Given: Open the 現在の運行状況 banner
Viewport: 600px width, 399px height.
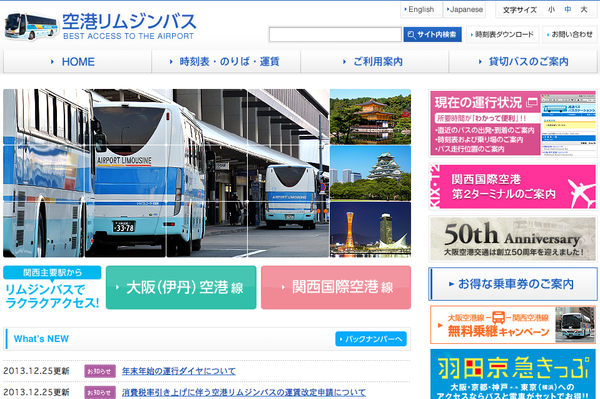Looking at the screenshot, I should click(x=513, y=124).
